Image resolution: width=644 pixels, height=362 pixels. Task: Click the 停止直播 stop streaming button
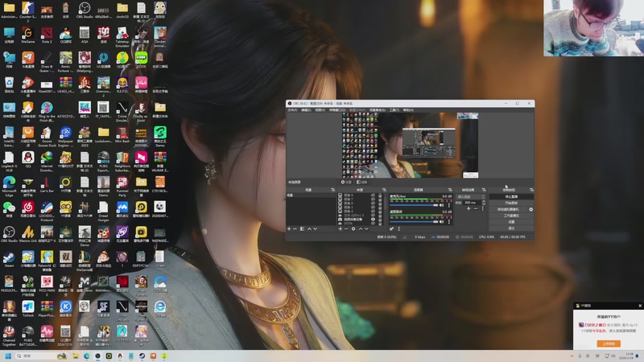(x=510, y=196)
